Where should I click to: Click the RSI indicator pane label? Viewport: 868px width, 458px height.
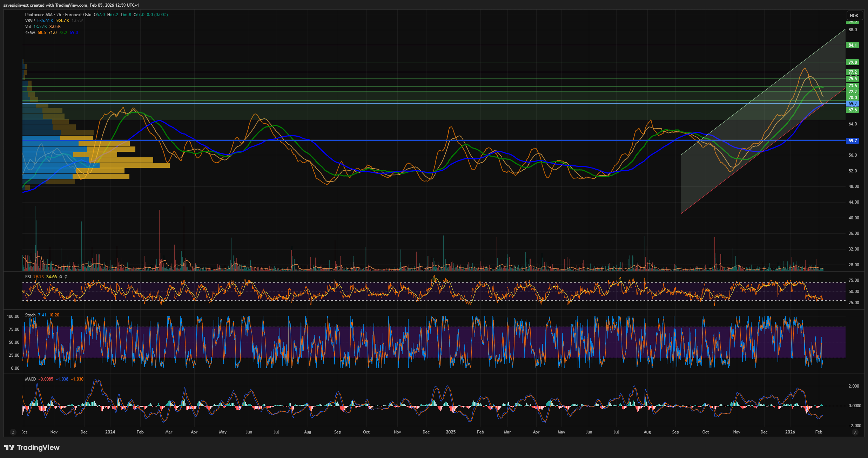click(x=28, y=277)
